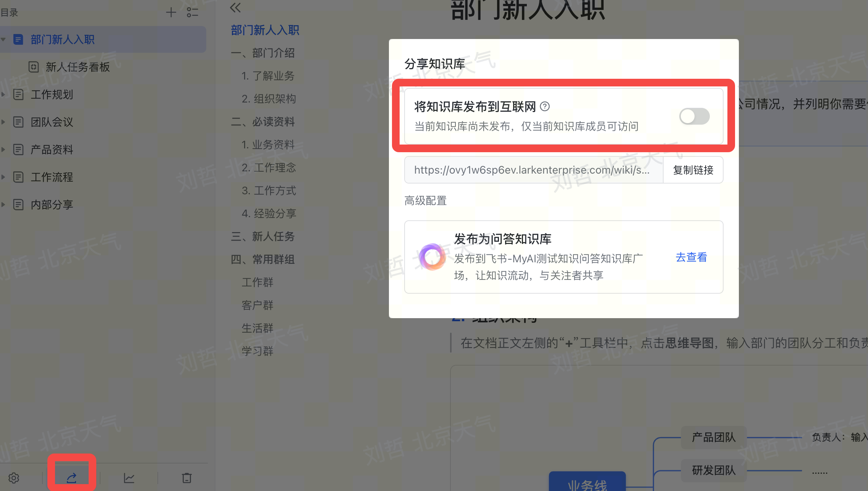Collapse outline with double chevron icon
The image size is (868, 491).
235,8
